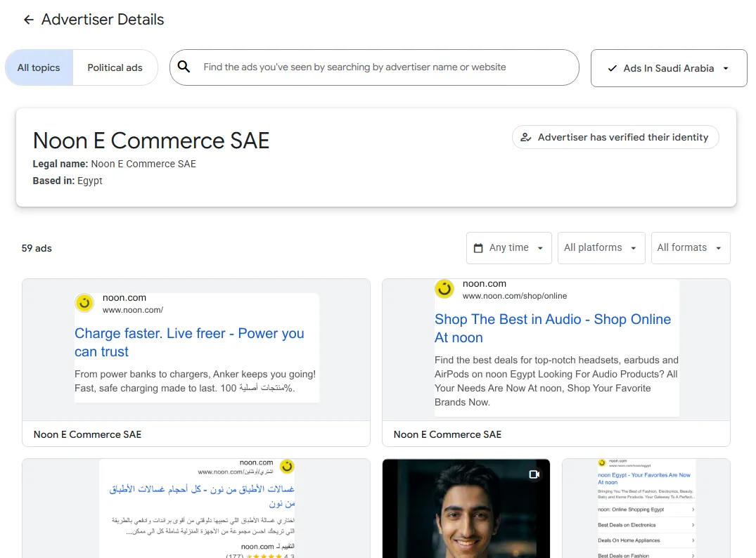Click Noon E Commerce SAE under Audio ad
This screenshot has height=558, width=756.
coord(447,434)
